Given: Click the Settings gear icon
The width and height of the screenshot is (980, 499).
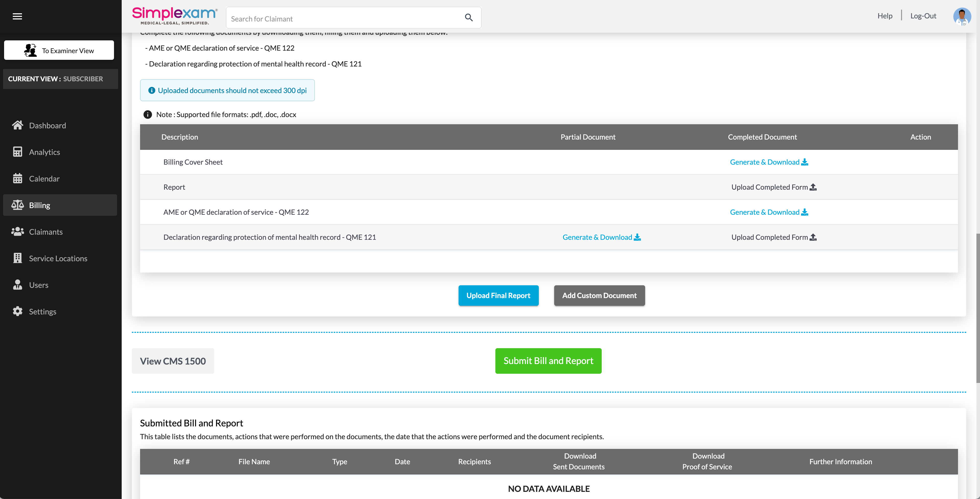Looking at the screenshot, I should (x=17, y=311).
